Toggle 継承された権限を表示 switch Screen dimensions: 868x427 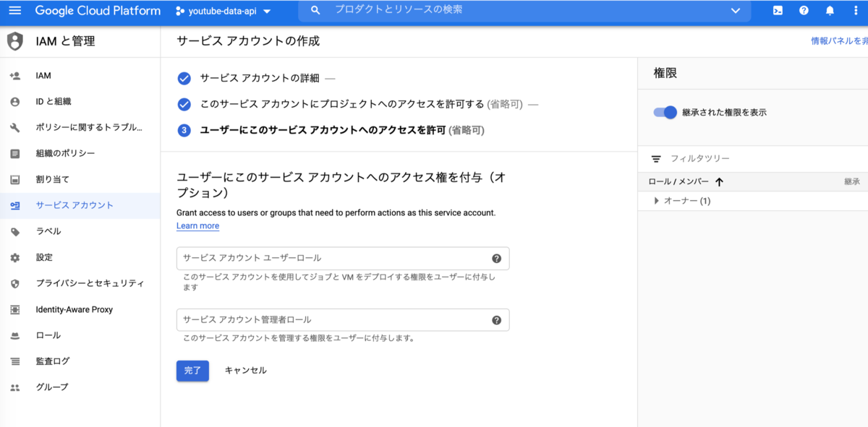click(665, 112)
